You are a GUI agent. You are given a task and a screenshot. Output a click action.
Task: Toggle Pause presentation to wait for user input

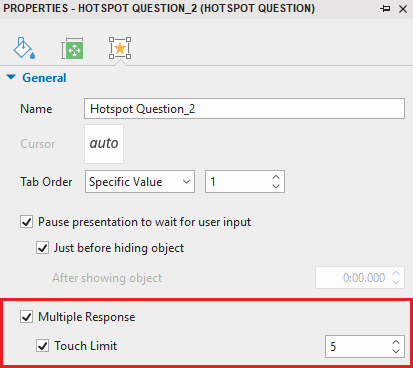pyautogui.click(x=26, y=222)
